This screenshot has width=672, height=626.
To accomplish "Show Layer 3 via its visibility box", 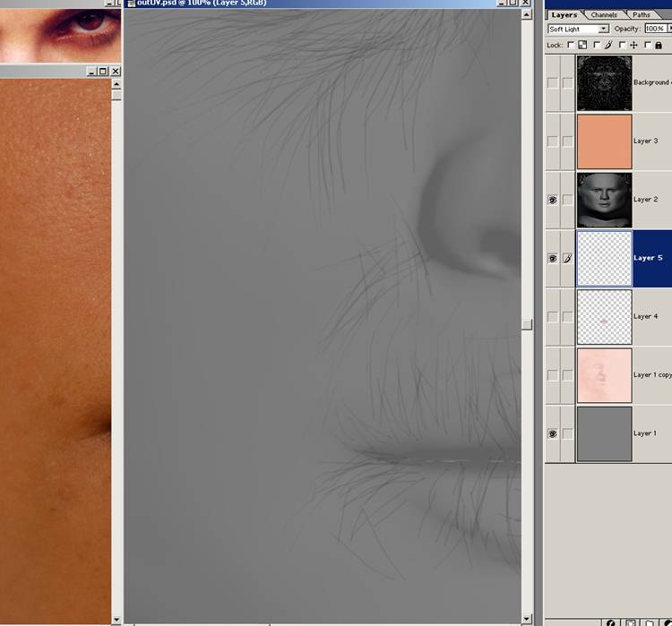I will click(552, 141).
